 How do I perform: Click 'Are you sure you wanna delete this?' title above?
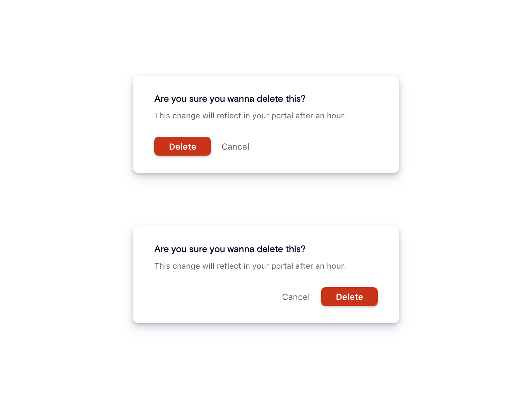pos(230,99)
